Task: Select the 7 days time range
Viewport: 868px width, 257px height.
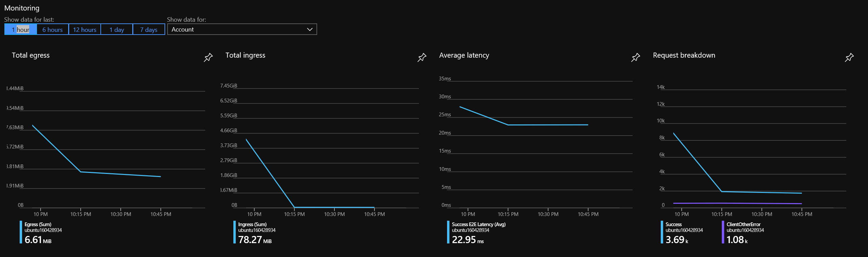Action: tap(149, 29)
